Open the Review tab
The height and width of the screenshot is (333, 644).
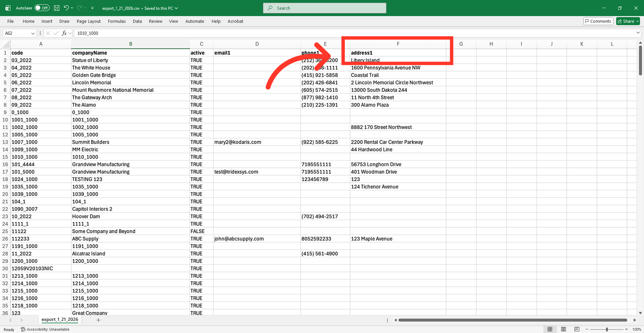pos(156,21)
